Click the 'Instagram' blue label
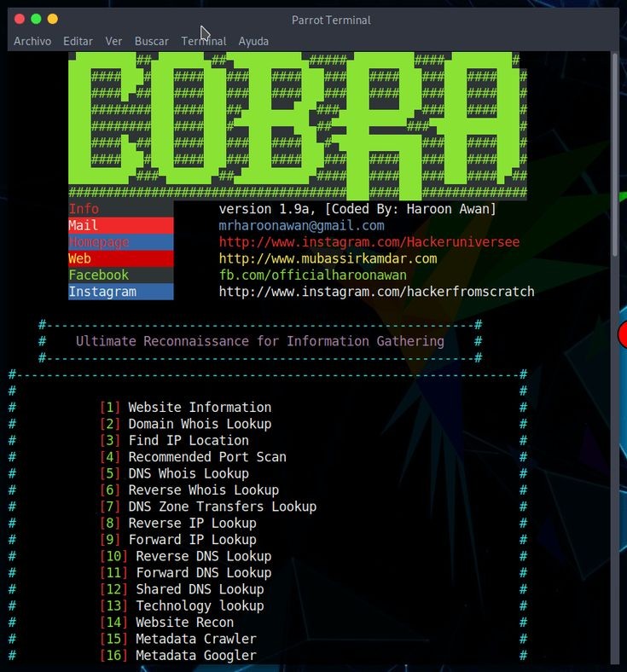627x672 pixels. (121, 292)
